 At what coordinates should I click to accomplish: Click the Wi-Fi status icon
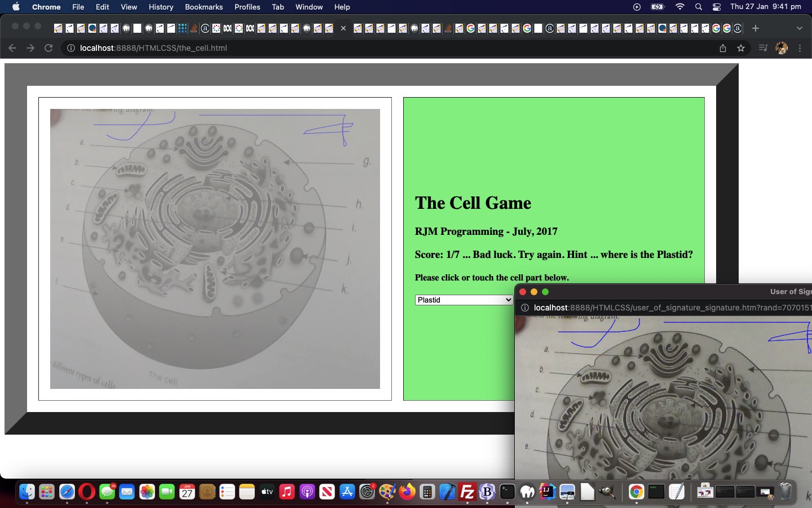point(680,7)
